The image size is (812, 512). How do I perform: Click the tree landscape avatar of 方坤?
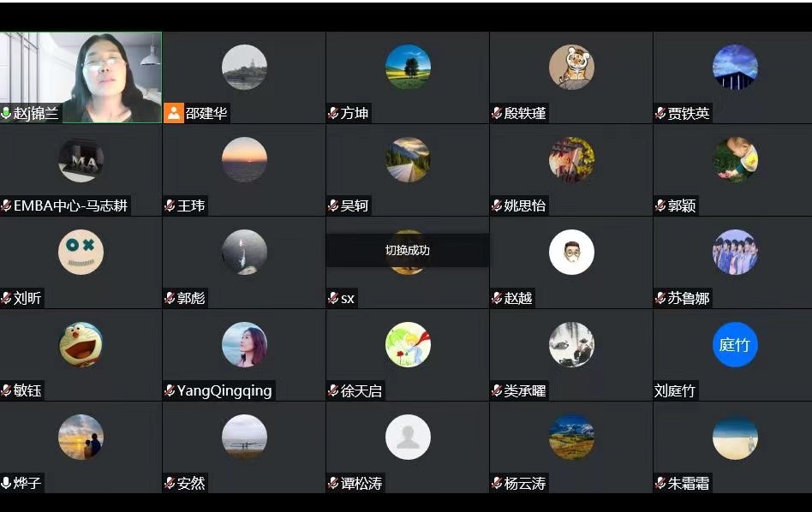tap(408, 67)
